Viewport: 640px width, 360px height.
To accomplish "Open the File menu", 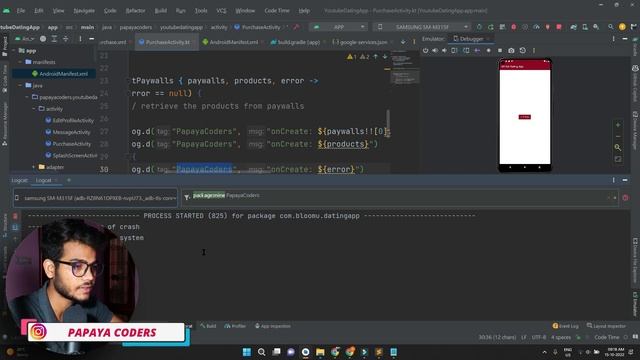I will pyautogui.click(x=21, y=11).
